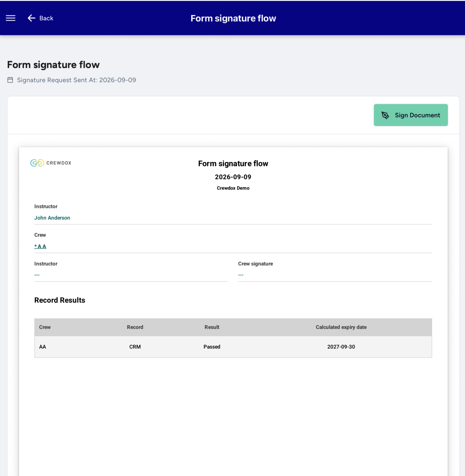Click the calendar icon beside the signature request date

10,80
